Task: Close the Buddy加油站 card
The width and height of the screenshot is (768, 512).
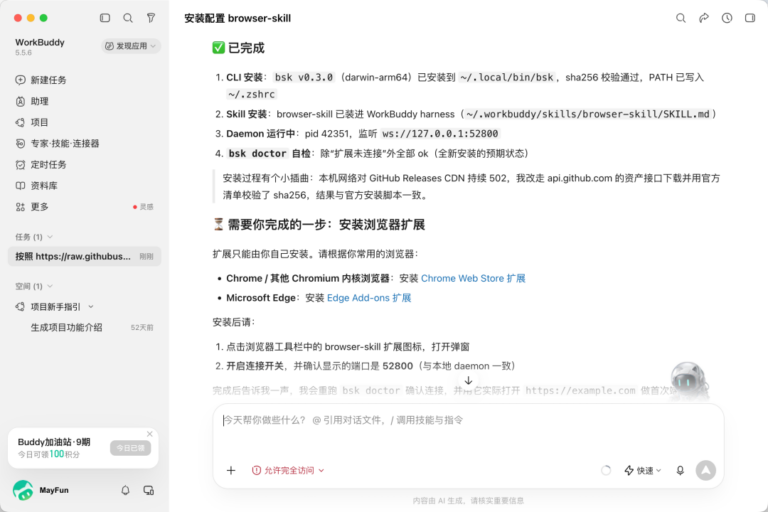Action: [x=150, y=434]
